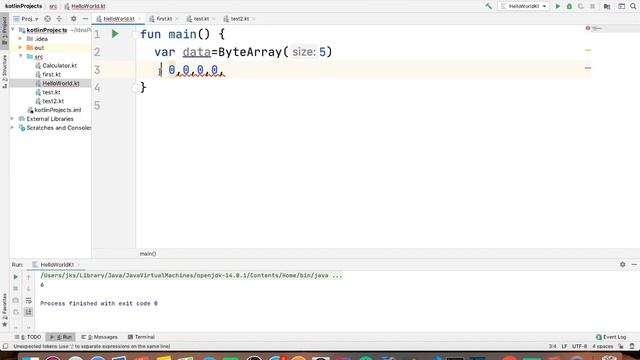Start debugging with the green bug icon
Viewport: 640px width, 360px height.
(569, 6)
